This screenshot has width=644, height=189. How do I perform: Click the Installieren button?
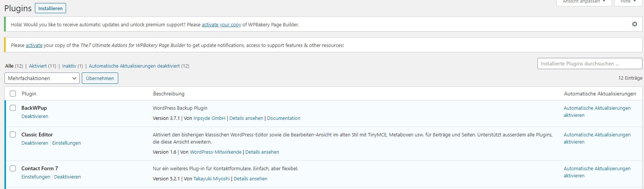[x=50, y=8]
